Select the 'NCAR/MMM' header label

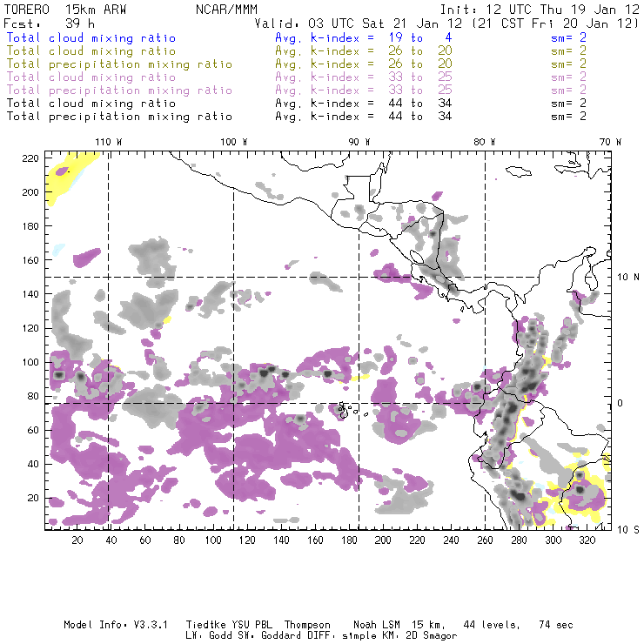tap(227, 10)
